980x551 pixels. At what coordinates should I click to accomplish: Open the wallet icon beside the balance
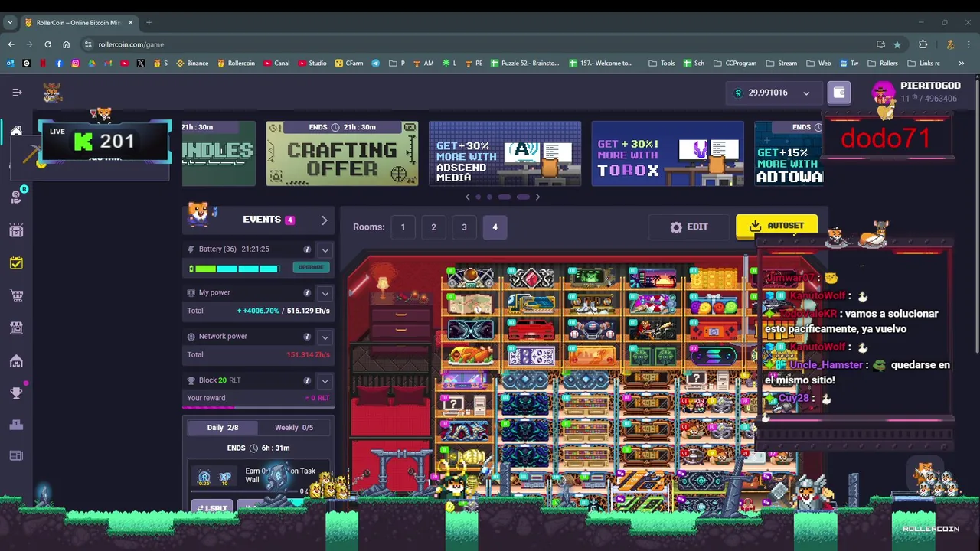[839, 93]
